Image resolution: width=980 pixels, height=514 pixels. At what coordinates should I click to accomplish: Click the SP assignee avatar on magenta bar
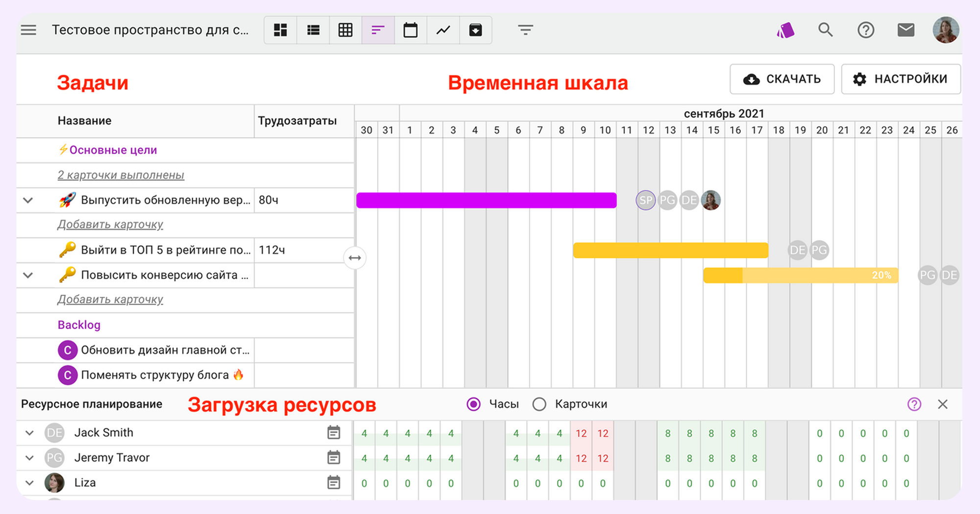[x=646, y=200]
